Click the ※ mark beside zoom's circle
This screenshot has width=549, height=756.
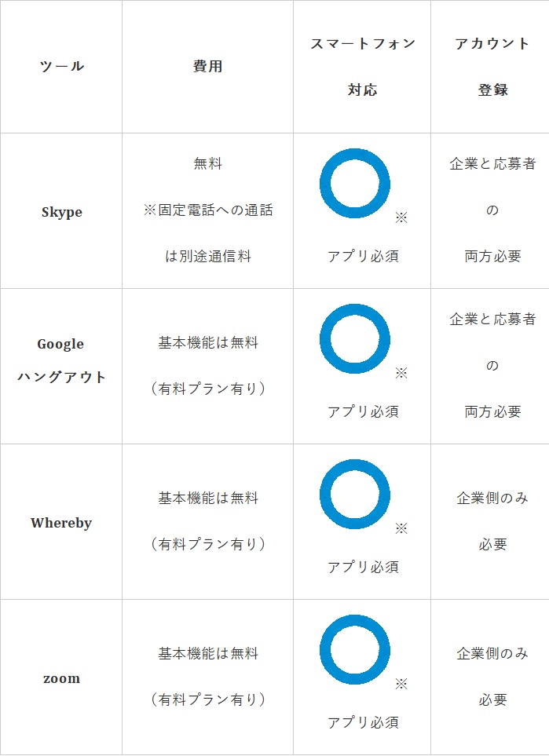click(401, 684)
